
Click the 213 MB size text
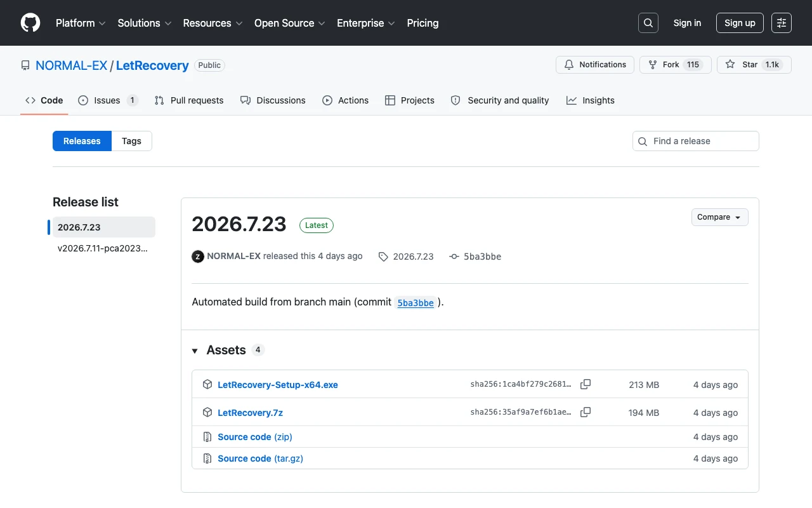[644, 385]
